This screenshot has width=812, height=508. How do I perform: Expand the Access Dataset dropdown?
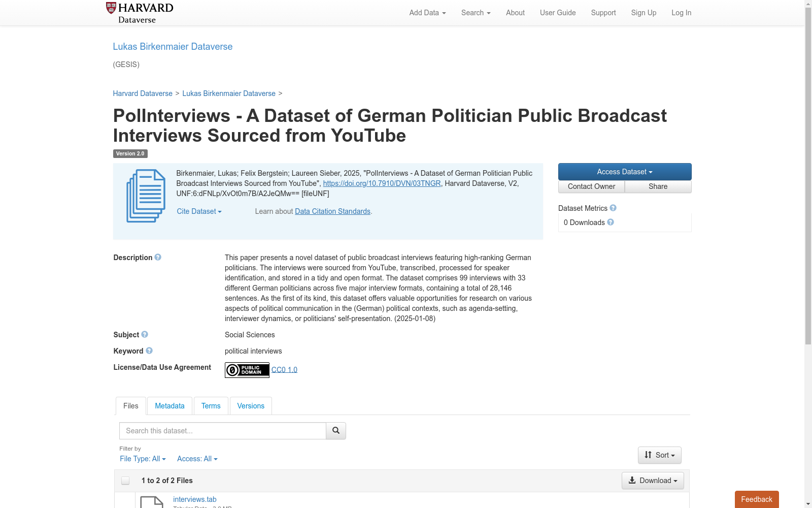(625, 172)
